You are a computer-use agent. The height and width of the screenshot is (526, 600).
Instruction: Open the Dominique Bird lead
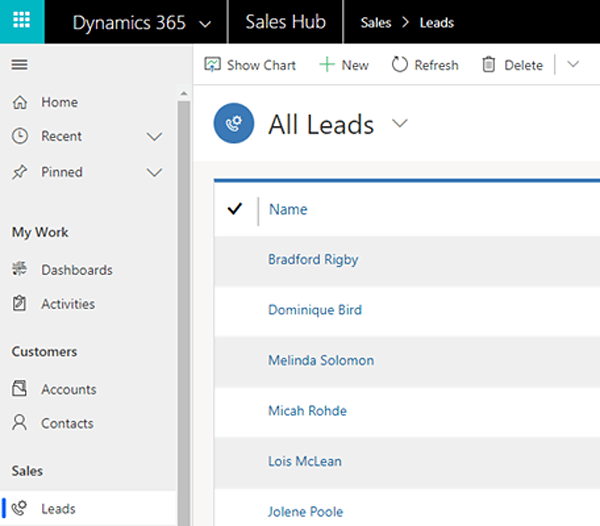pyautogui.click(x=315, y=310)
